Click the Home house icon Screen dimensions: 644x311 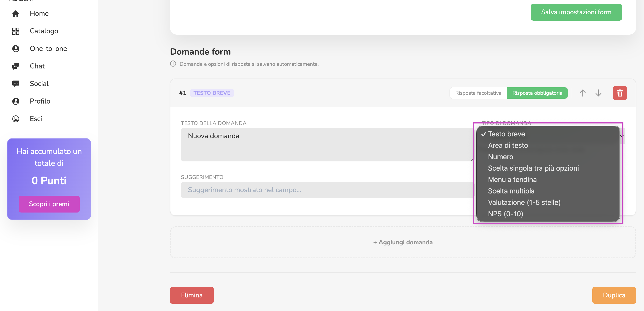click(16, 14)
